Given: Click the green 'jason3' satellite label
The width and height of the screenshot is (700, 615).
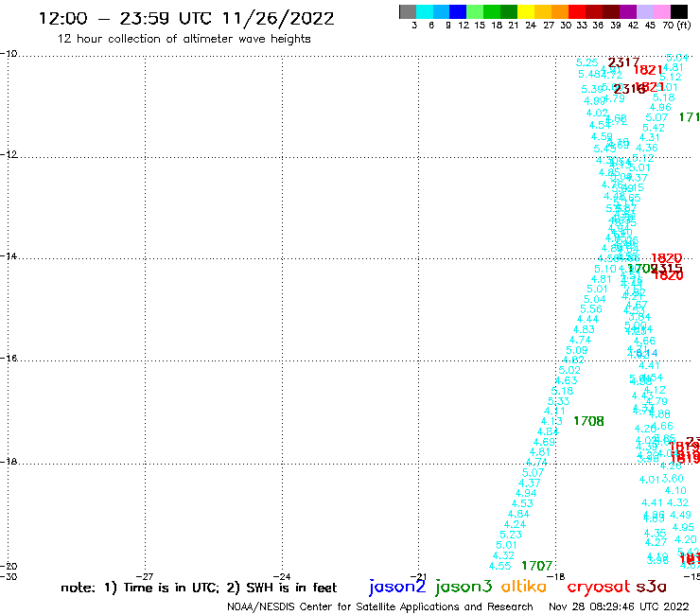Looking at the screenshot, I should [x=464, y=587].
